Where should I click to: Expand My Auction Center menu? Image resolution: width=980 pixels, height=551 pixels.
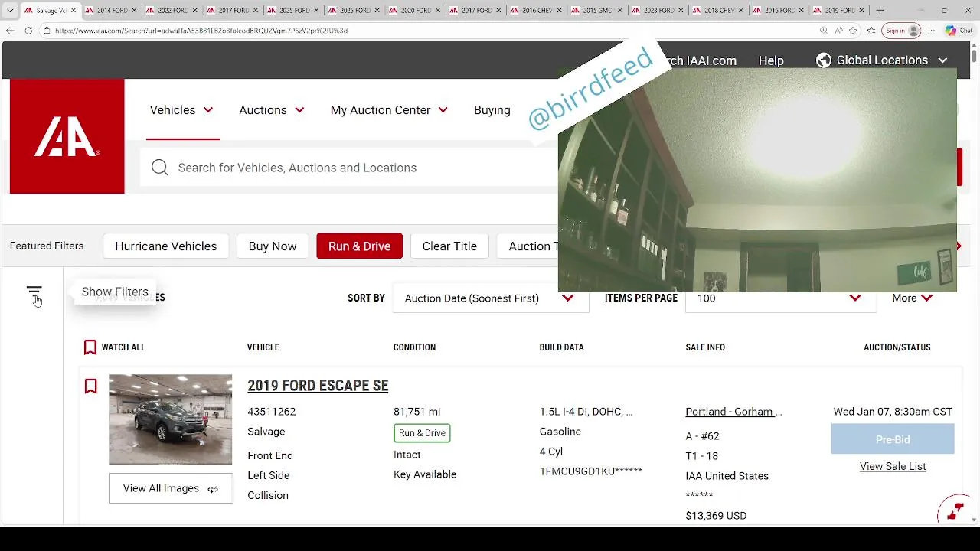389,110
